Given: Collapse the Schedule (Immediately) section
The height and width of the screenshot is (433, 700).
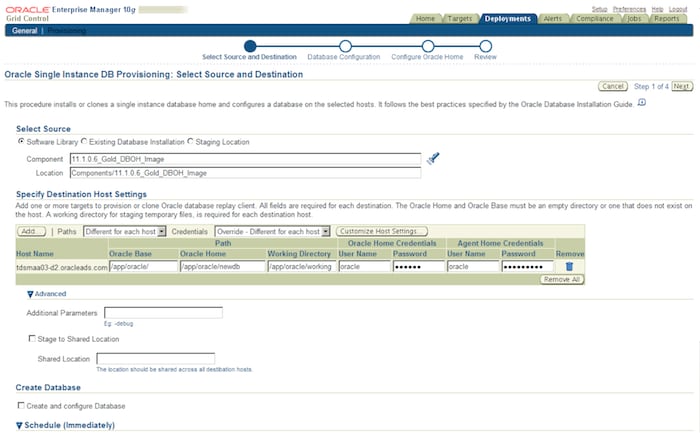Looking at the screenshot, I should click(22, 426).
